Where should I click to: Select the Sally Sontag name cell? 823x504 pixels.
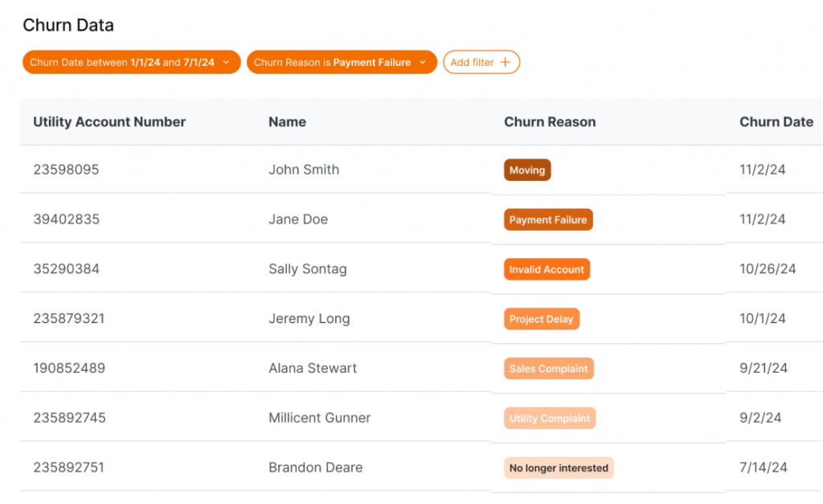(307, 269)
